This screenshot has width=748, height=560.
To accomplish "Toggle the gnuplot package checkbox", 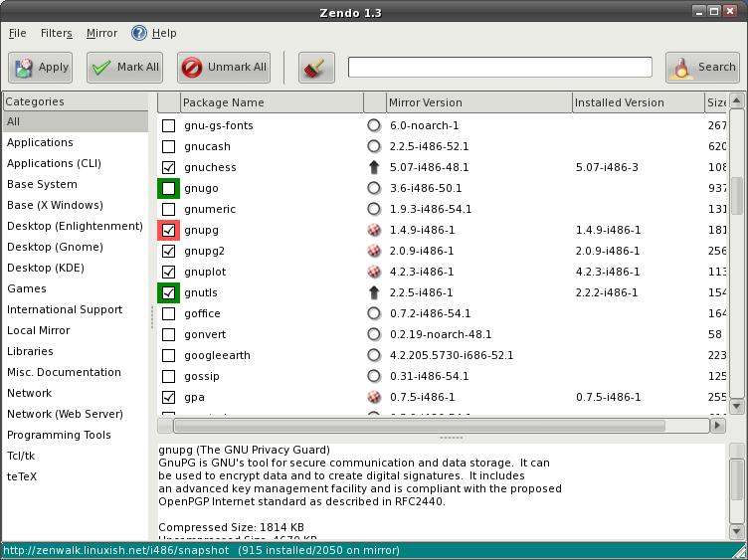I will point(168,272).
